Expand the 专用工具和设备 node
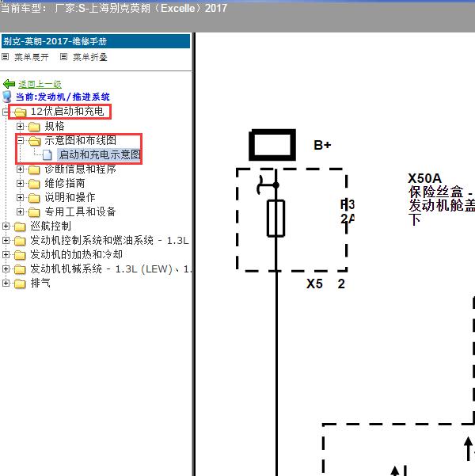The width and height of the screenshot is (475, 476). pyautogui.click(x=20, y=212)
